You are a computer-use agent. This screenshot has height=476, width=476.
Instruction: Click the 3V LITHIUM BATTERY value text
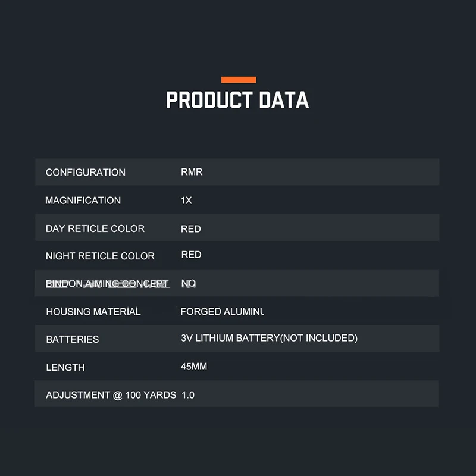[x=269, y=338]
